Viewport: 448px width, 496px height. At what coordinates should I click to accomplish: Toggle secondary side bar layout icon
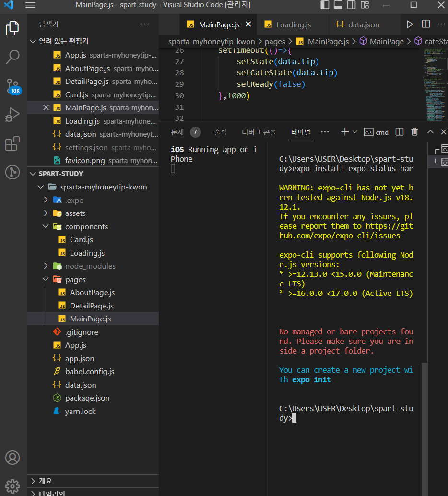351,5
